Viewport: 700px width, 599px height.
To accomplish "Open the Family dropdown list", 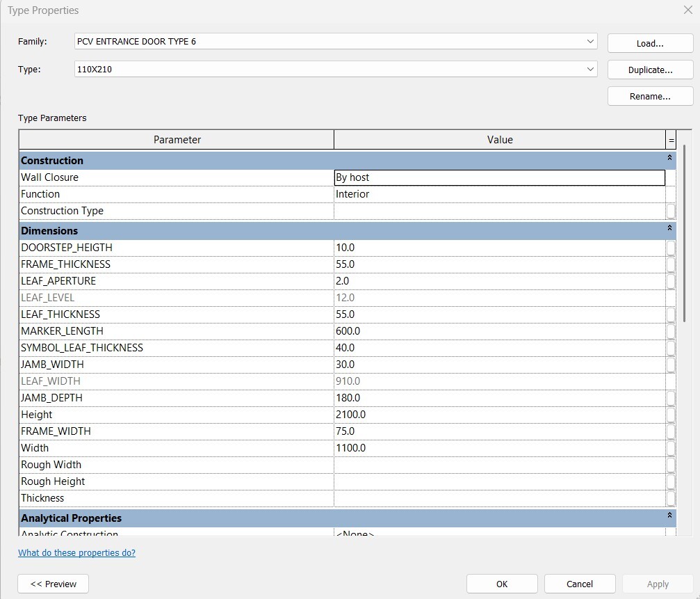I will (x=590, y=42).
